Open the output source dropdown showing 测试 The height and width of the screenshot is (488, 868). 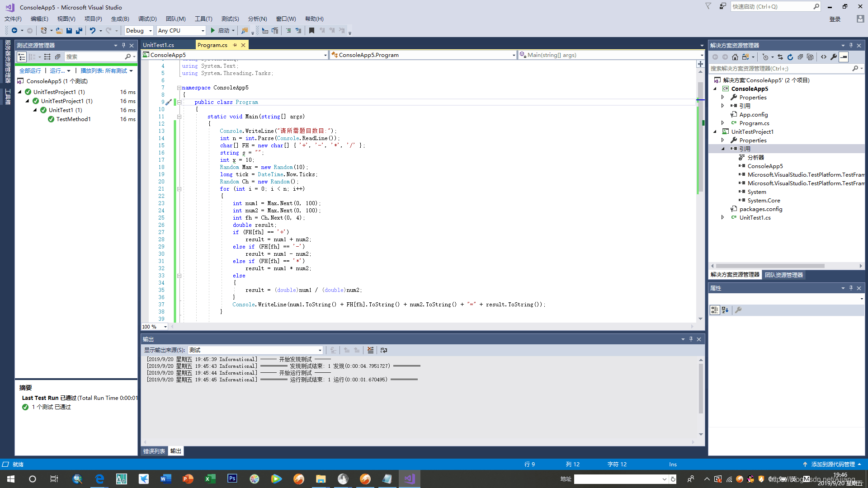pyautogui.click(x=320, y=350)
